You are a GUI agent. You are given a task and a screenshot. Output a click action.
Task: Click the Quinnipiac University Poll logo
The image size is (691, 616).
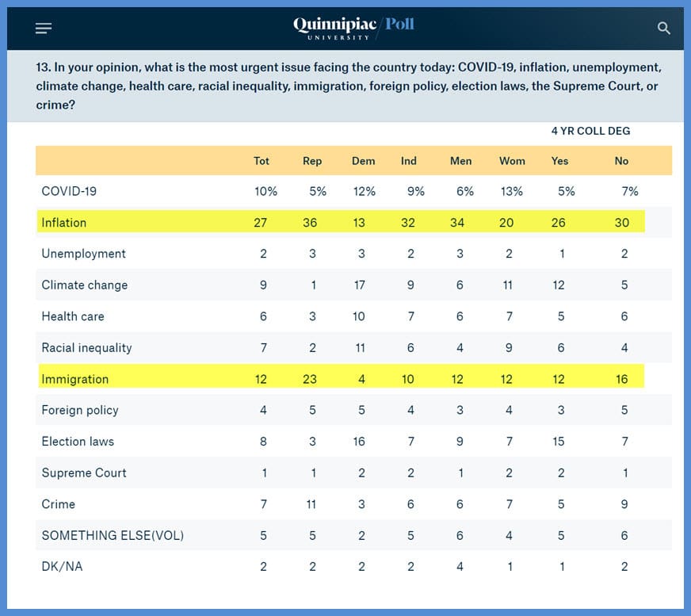[353, 28]
